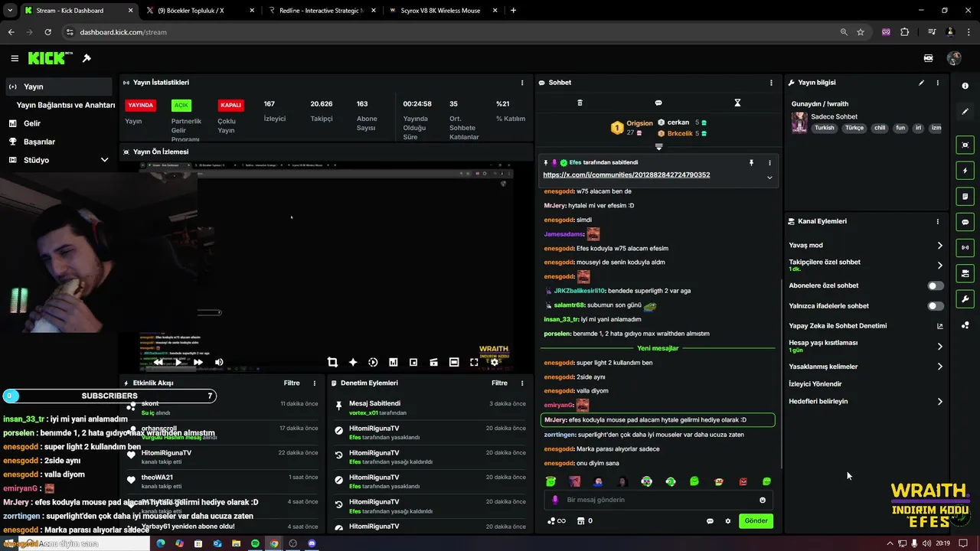Screen dimensions: 980x551
Task: Mute the stream preview volume
Action: click(219, 362)
